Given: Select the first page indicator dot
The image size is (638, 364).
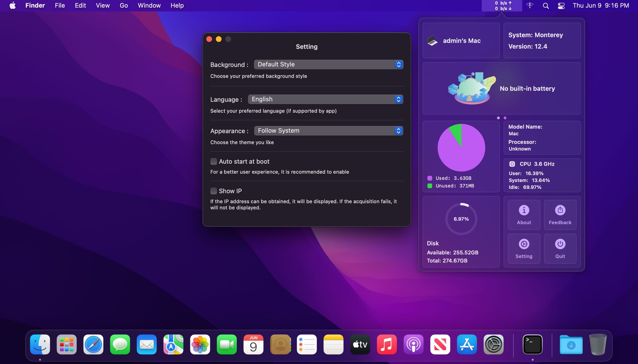Looking at the screenshot, I should (498, 118).
